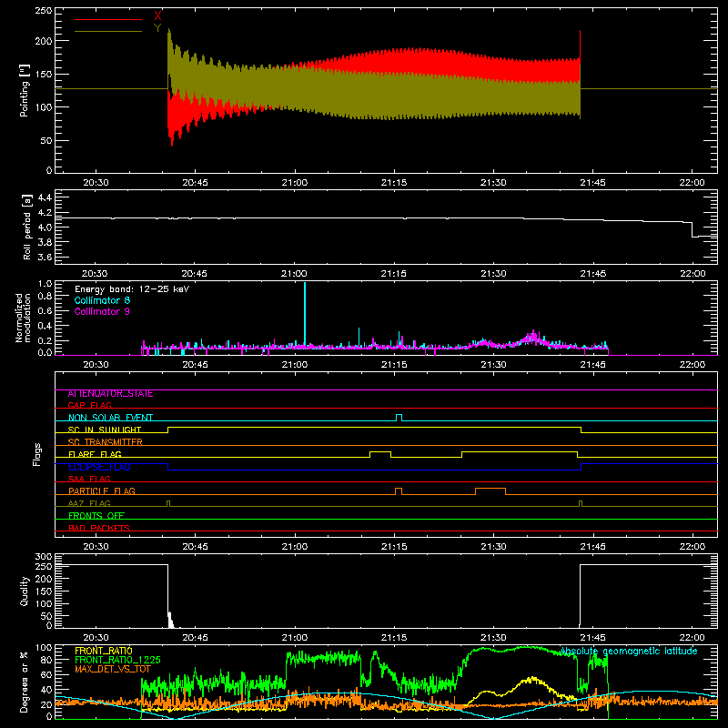Click the '200' tick on the Pointing axis

point(43,41)
